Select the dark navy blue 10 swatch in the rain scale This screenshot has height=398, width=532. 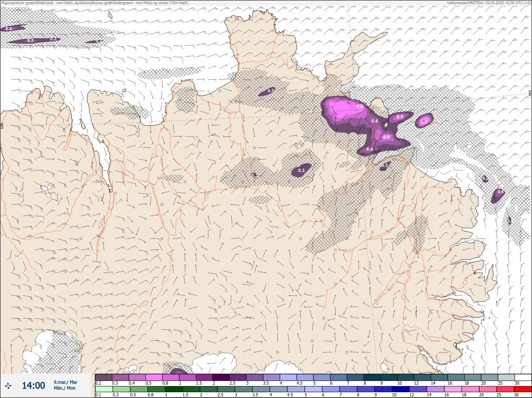(400, 389)
